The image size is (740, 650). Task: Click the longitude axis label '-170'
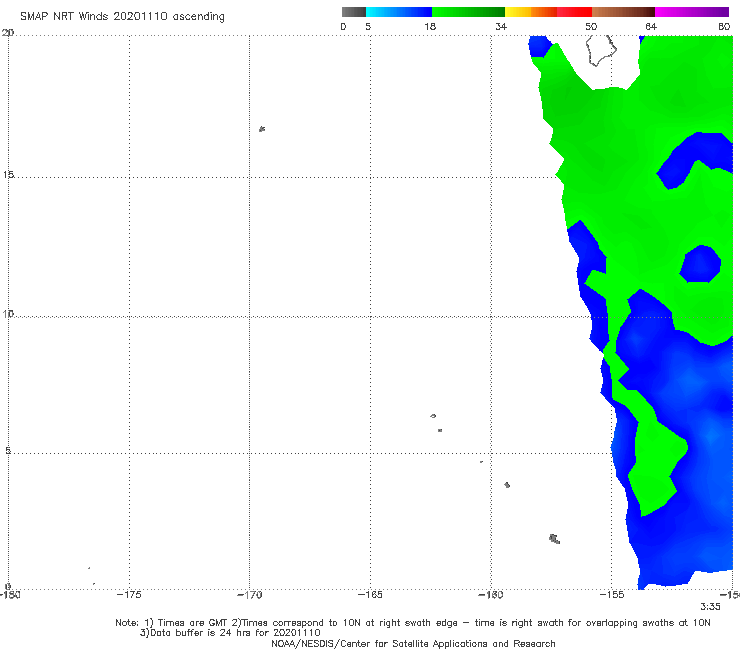point(249,595)
